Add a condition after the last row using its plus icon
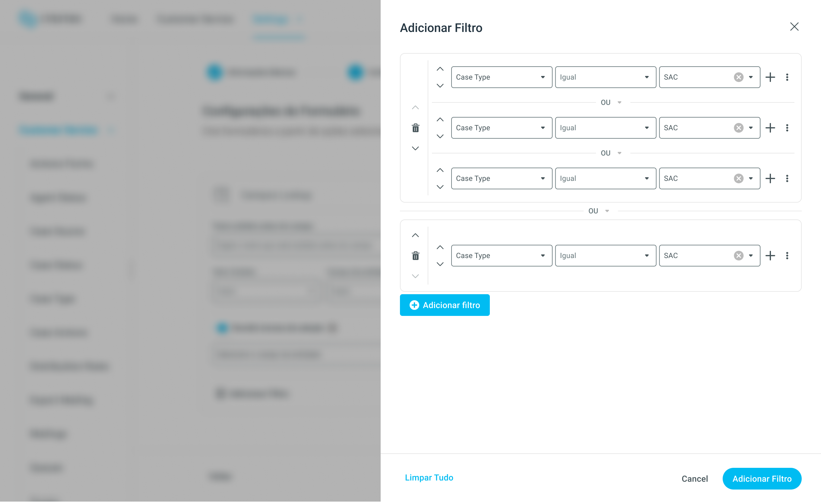The height and width of the screenshot is (504, 821). tap(770, 256)
